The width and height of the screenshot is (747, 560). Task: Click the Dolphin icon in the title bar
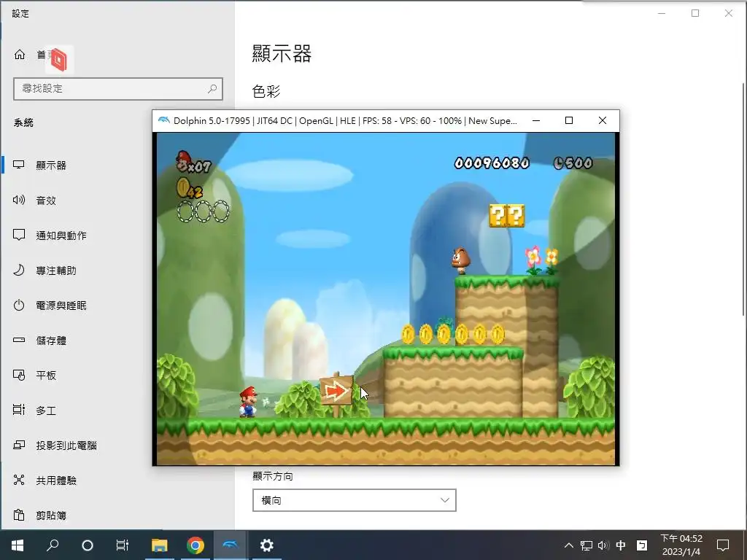tap(163, 120)
